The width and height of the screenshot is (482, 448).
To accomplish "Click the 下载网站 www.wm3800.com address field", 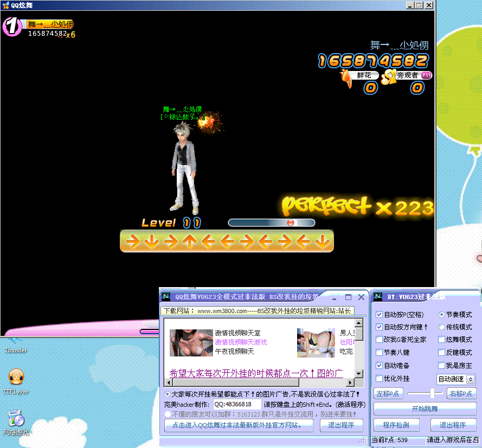I will pos(258,311).
